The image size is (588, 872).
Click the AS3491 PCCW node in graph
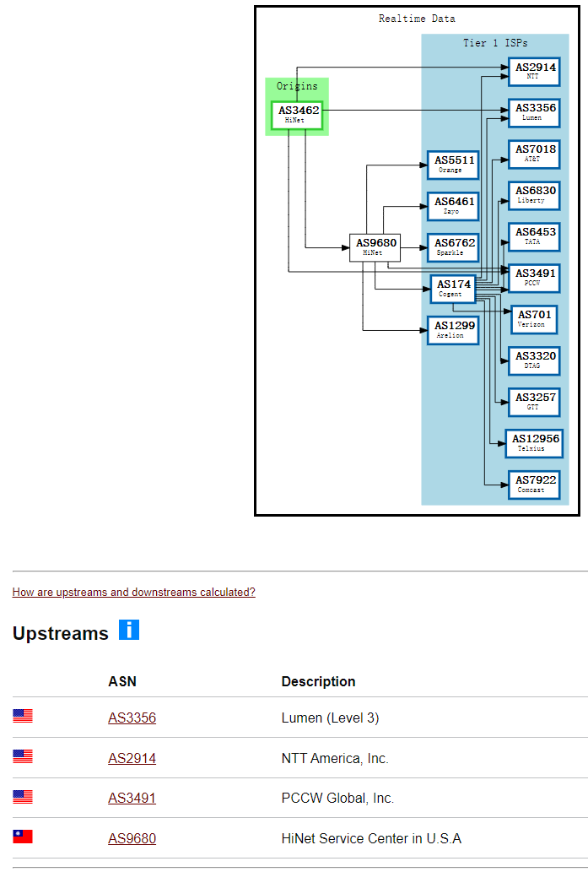tap(534, 278)
